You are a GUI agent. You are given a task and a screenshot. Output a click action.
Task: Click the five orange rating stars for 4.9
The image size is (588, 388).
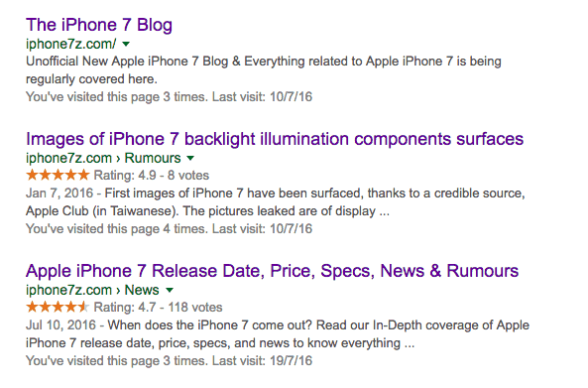[x=58, y=175]
